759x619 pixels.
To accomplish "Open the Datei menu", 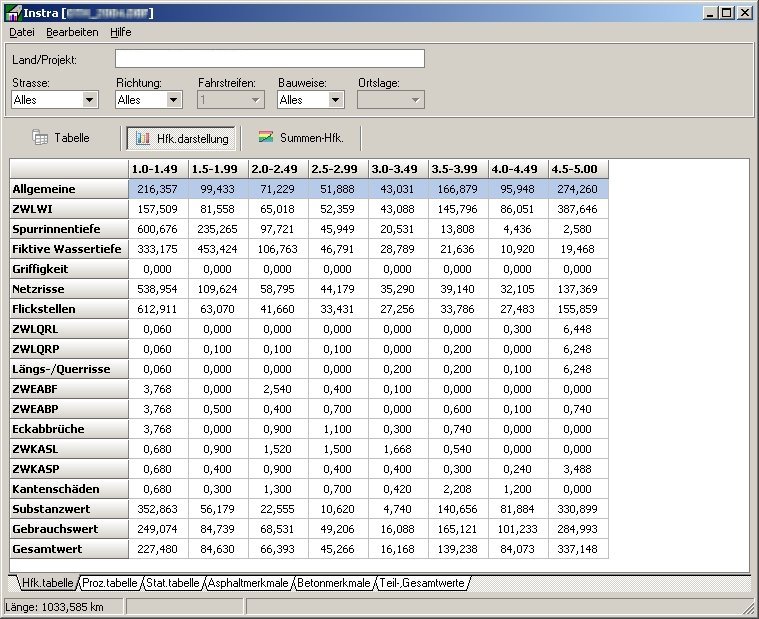I will click(22, 32).
